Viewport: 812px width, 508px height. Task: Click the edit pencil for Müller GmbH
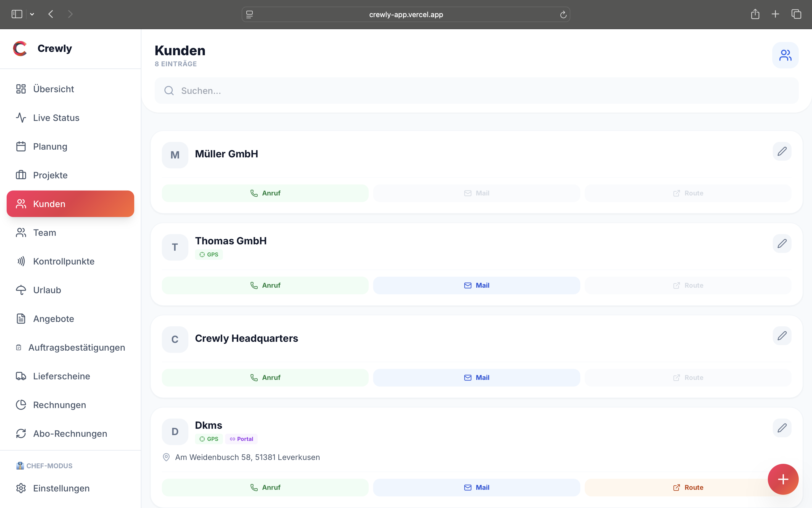tap(782, 151)
